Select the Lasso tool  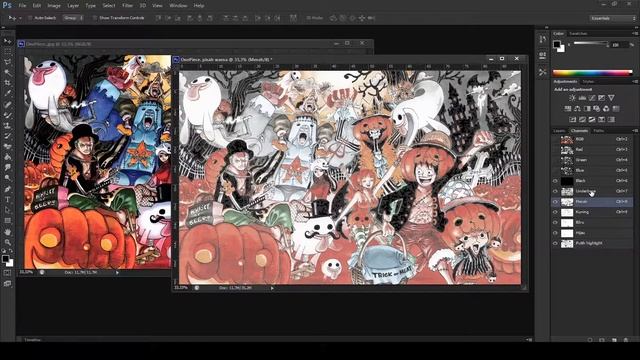coord(7,62)
